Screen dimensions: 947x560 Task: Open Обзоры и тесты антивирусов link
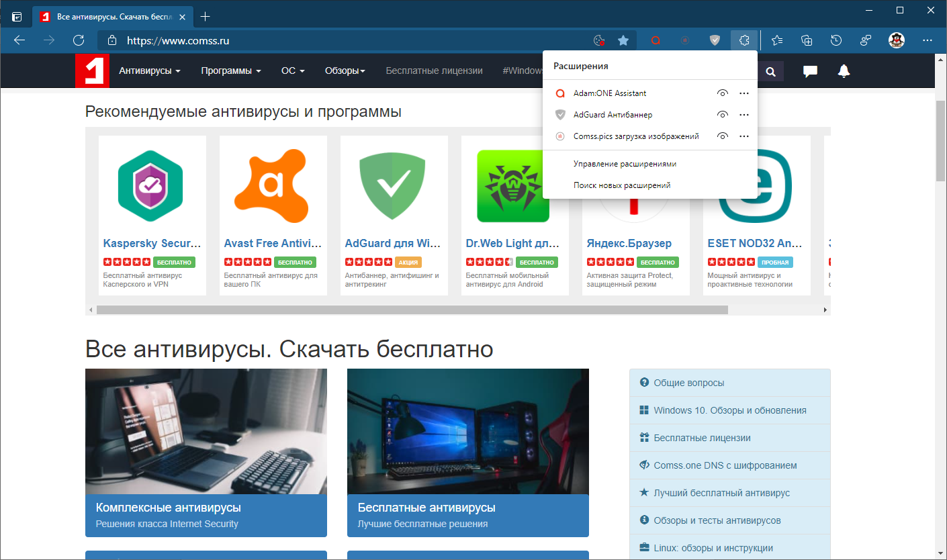pos(730,520)
